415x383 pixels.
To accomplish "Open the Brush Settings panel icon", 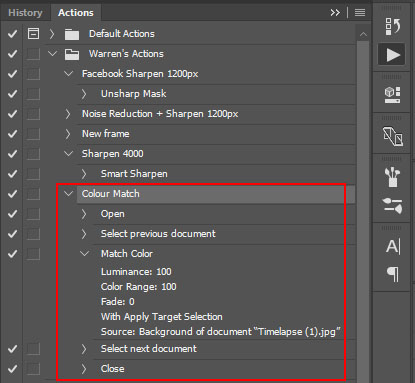I will pyautogui.click(x=392, y=205).
